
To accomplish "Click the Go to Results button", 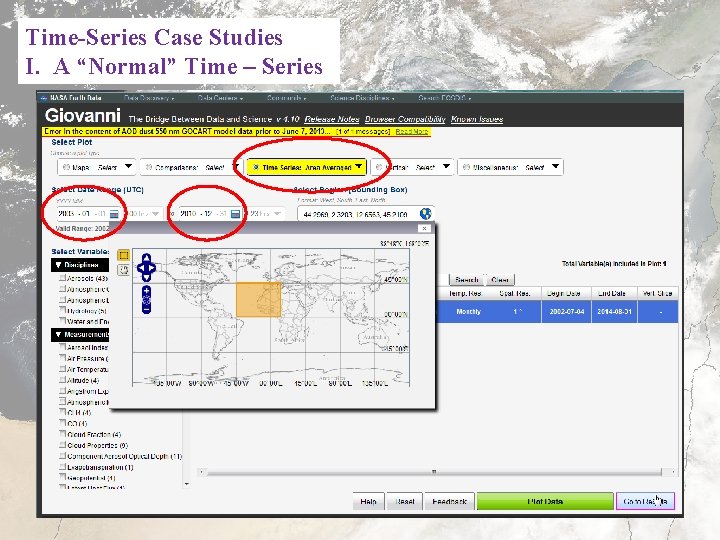I will pyautogui.click(x=645, y=501).
